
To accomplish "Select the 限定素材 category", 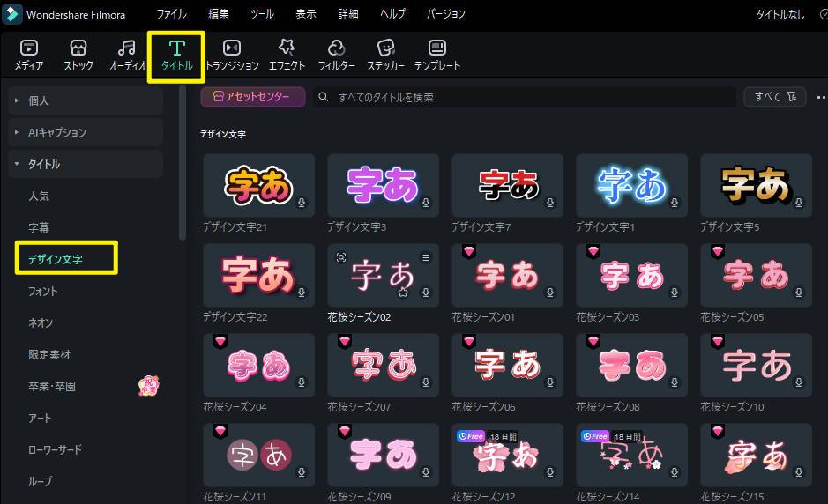I will (49, 354).
